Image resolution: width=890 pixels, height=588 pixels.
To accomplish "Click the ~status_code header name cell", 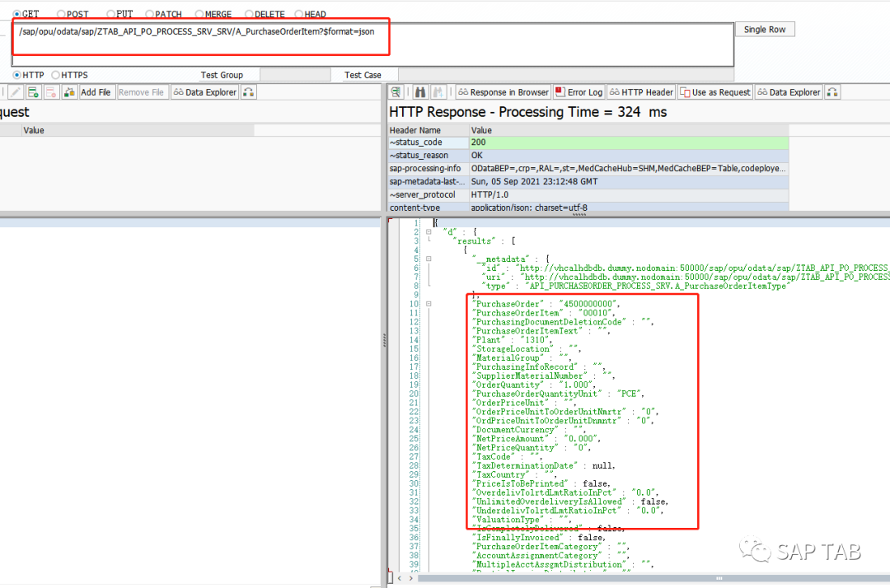I will tap(429, 142).
